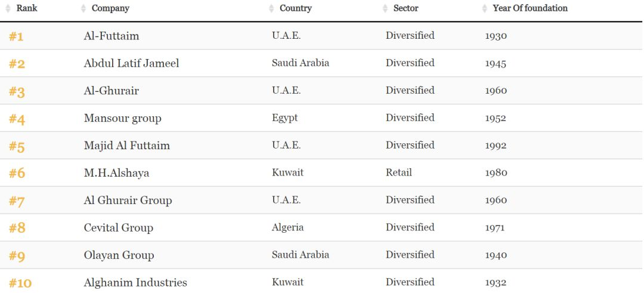Click rank badge #3
This screenshot has width=644, height=293.
coord(17,91)
